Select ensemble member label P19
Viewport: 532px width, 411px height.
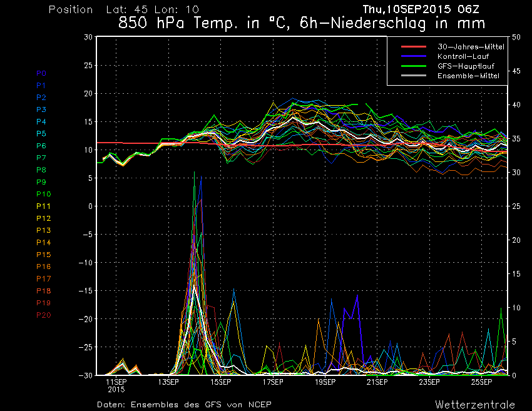tap(43, 303)
